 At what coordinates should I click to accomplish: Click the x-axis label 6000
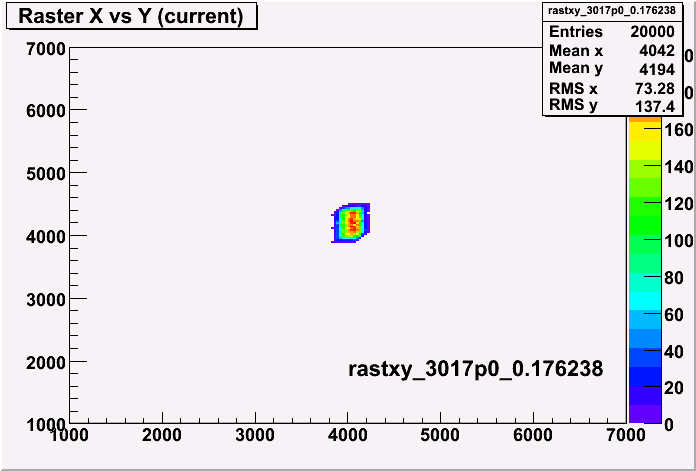tap(533, 435)
